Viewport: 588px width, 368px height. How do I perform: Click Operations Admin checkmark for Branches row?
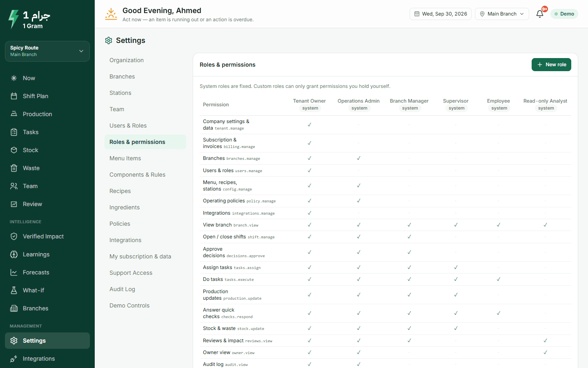pyautogui.click(x=359, y=158)
